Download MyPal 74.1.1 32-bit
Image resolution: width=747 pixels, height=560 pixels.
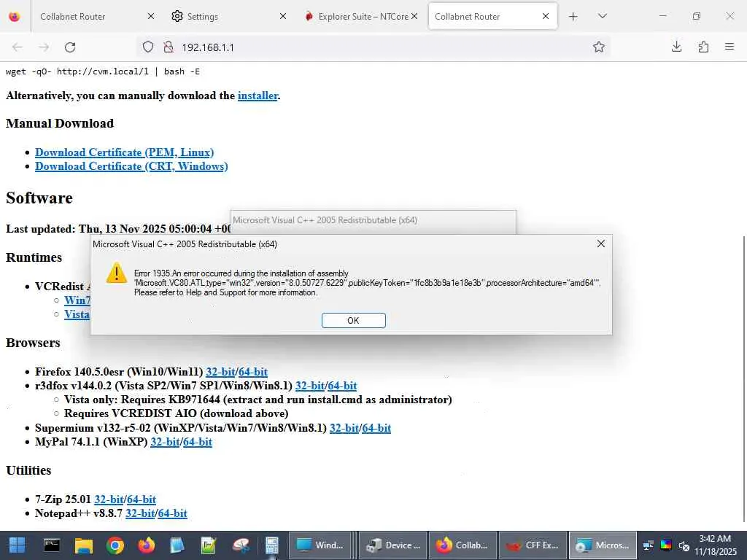coord(165,442)
